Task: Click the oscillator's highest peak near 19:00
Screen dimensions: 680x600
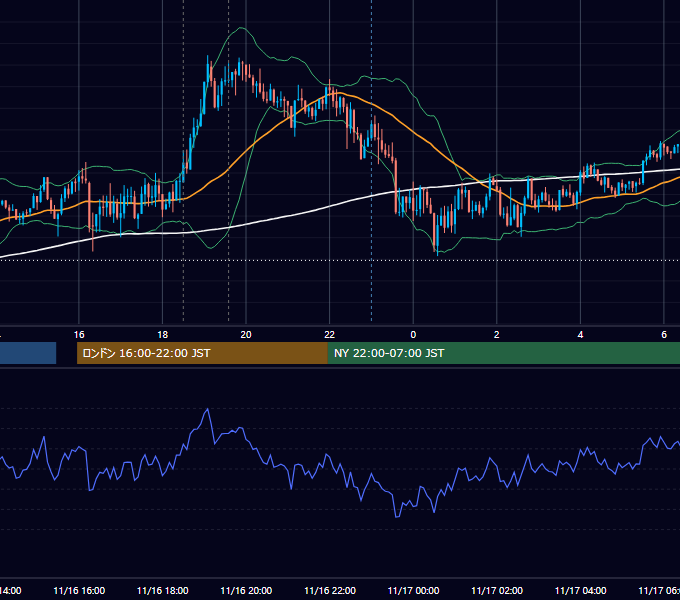Action: pos(208,409)
